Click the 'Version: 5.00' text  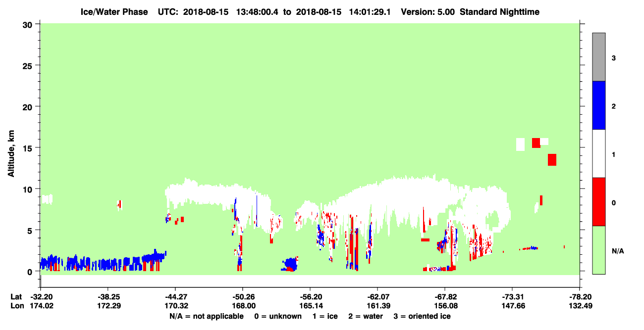click(428, 12)
